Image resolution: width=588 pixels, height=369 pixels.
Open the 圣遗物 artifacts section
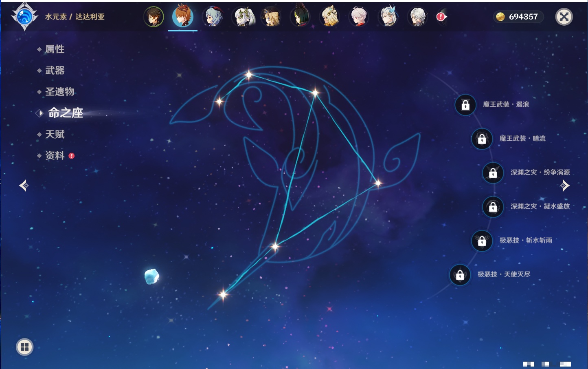click(59, 92)
